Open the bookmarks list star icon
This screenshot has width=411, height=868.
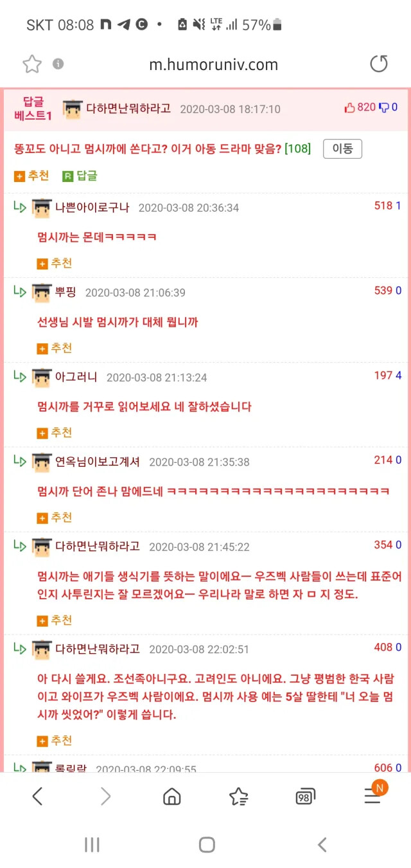pyautogui.click(x=239, y=797)
